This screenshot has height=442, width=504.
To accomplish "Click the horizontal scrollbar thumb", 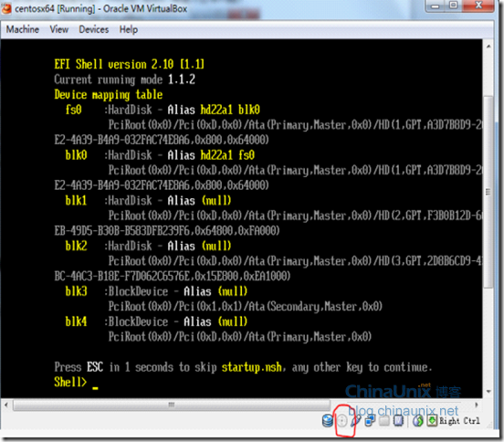I will pyautogui.click(x=172, y=405).
